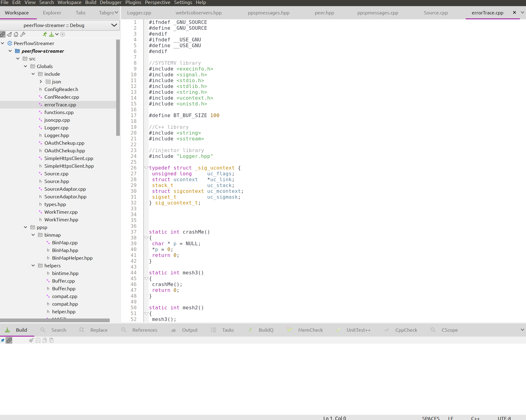This screenshot has height=420, width=526.
Task: Click the copy icon in the build output toolbar
Action: click(x=44, y=340)
